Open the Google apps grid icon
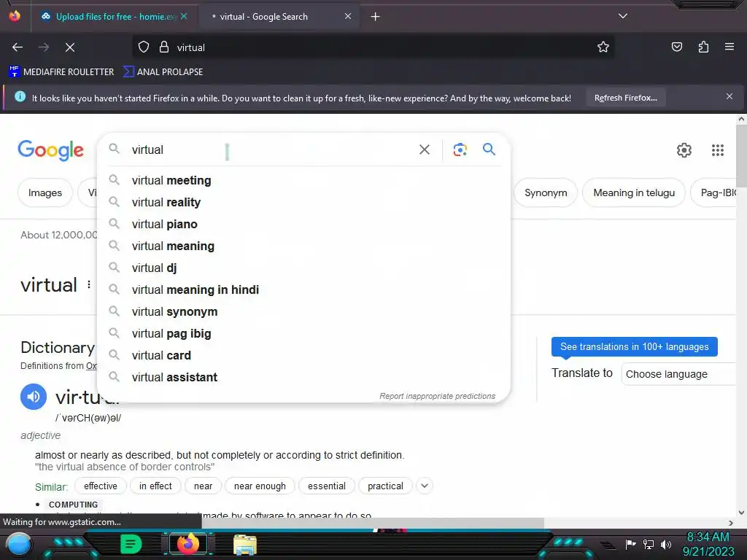The image size is (747, 560). coord(718,150)
